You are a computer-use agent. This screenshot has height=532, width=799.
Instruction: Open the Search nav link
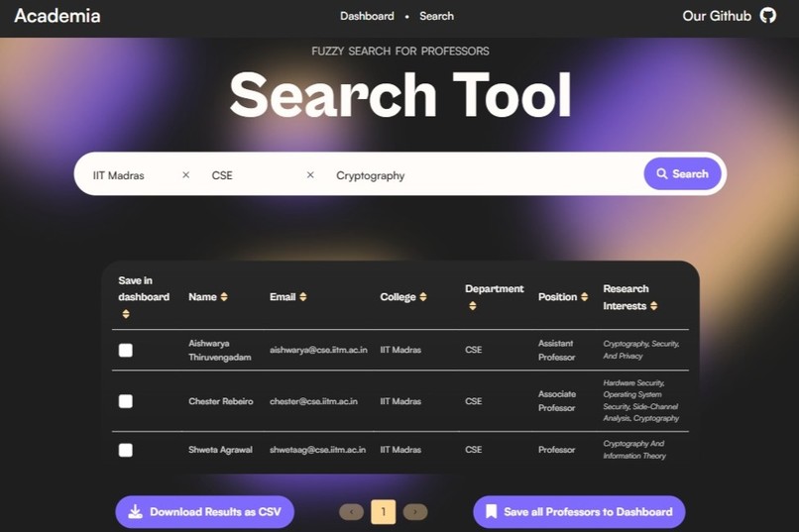436,16
